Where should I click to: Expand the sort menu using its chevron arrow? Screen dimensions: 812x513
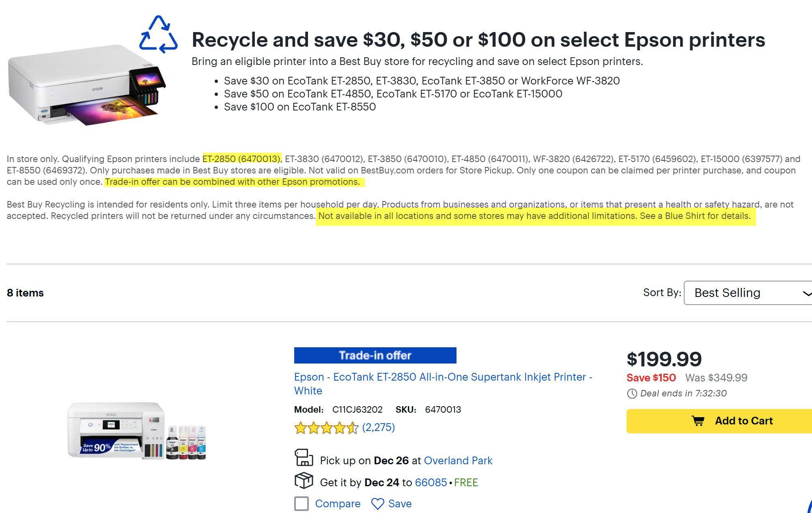coord(807,293)
